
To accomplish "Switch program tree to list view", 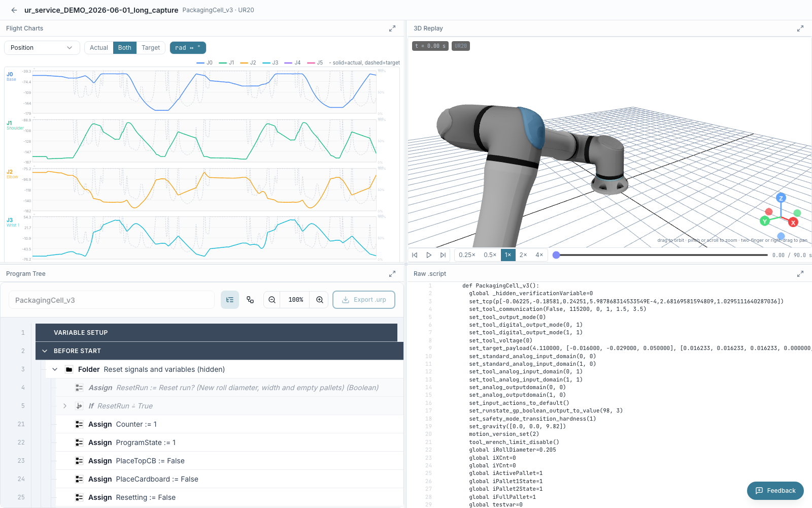I will point(230,300).
